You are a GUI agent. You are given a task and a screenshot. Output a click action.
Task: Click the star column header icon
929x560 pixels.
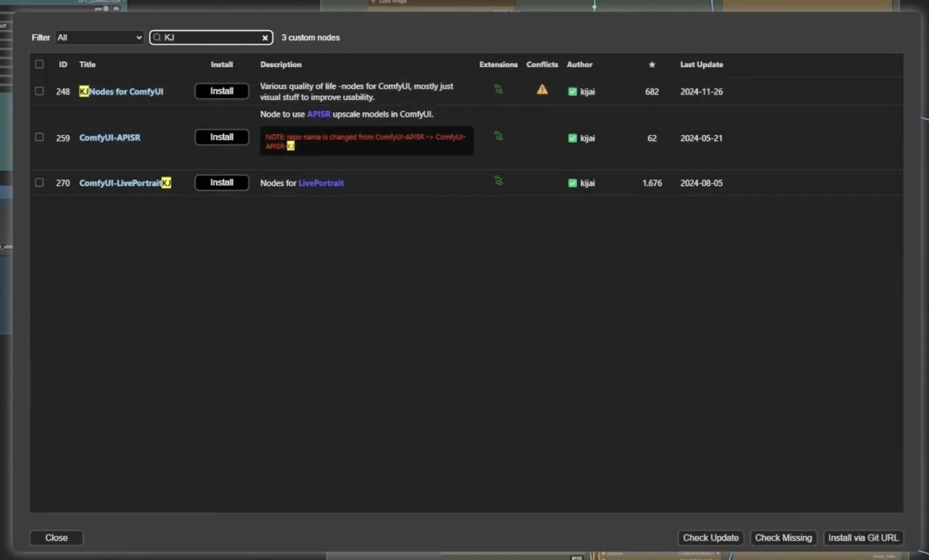[x=652, y=65]
